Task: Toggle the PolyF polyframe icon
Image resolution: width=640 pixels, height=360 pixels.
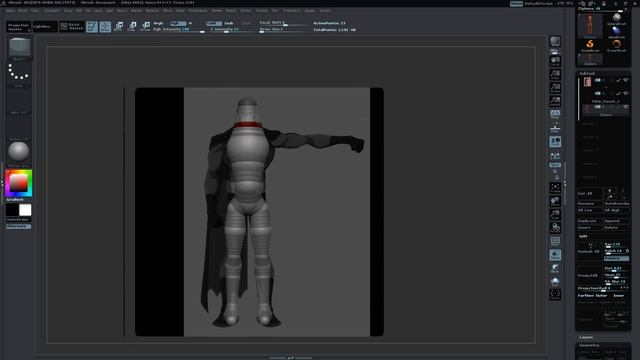Action: (555, 242)
